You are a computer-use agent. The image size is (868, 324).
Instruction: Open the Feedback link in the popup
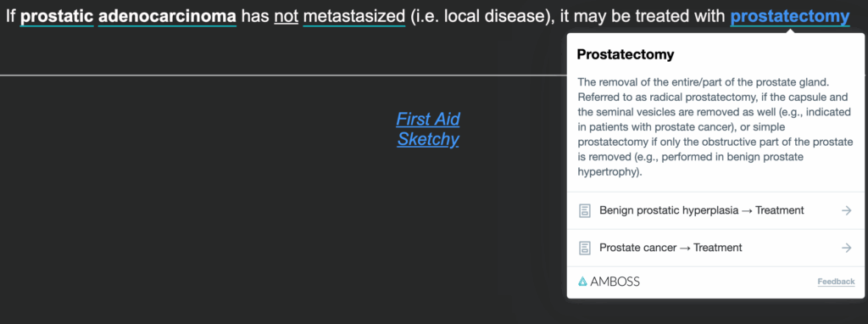(836, 282)
